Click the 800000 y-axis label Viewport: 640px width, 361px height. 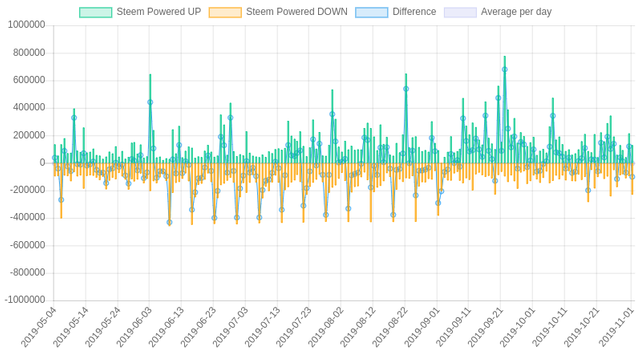click(x=29, y=53)
